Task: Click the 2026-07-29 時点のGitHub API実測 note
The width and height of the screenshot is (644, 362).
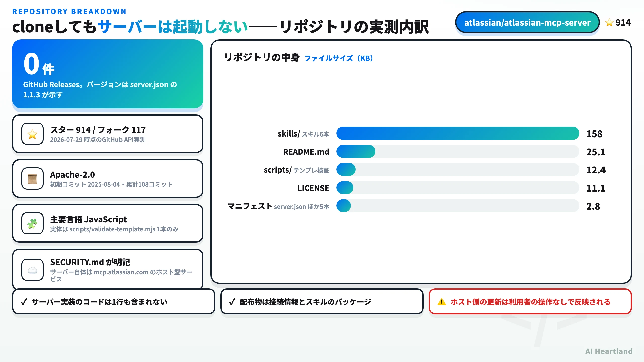Action: [98, 140]
